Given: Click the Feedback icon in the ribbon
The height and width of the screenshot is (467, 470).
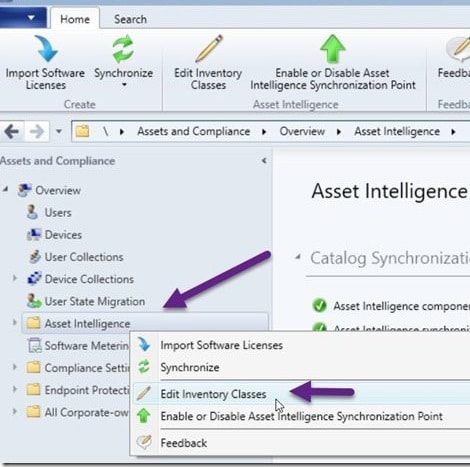Looking at the screenshot, I should 458,49.
